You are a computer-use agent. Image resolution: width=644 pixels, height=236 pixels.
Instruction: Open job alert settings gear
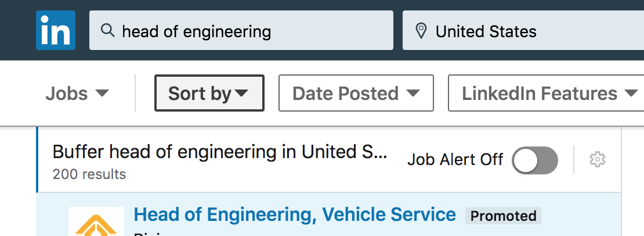coord(598,159)
